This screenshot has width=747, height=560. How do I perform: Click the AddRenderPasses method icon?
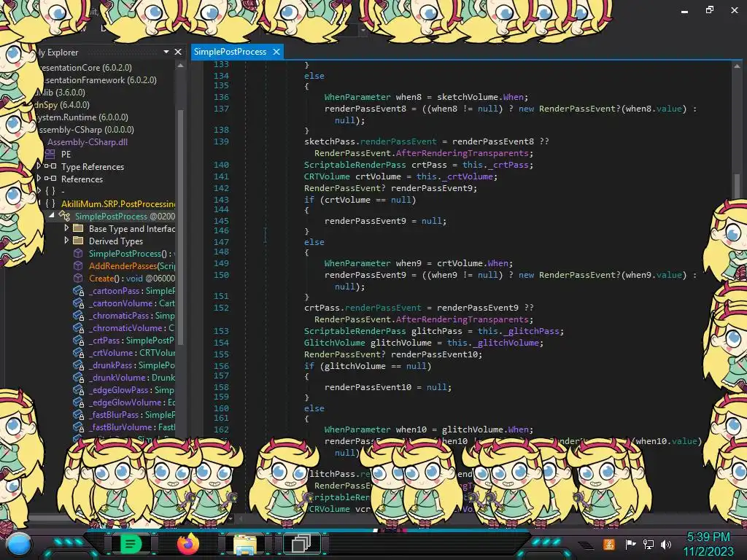78,265
